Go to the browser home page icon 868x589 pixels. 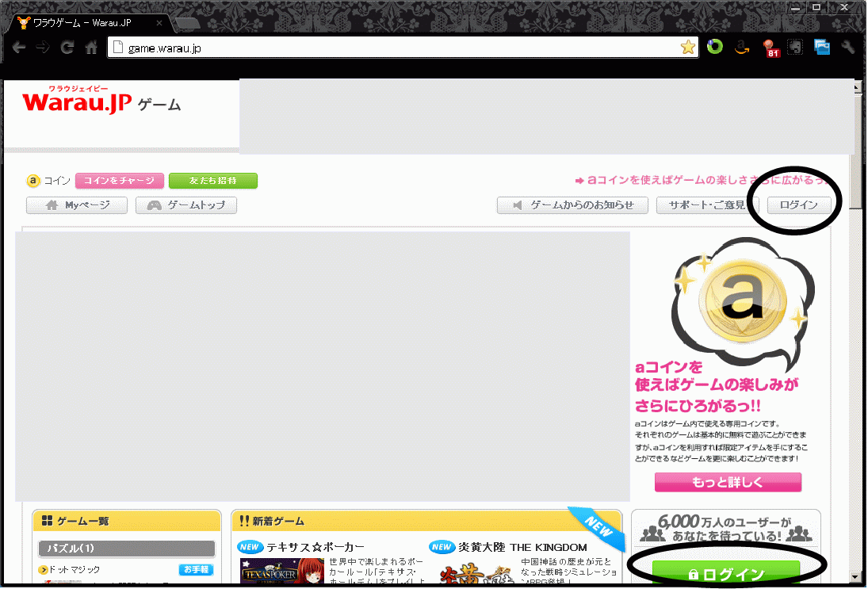tap(91, 48)
